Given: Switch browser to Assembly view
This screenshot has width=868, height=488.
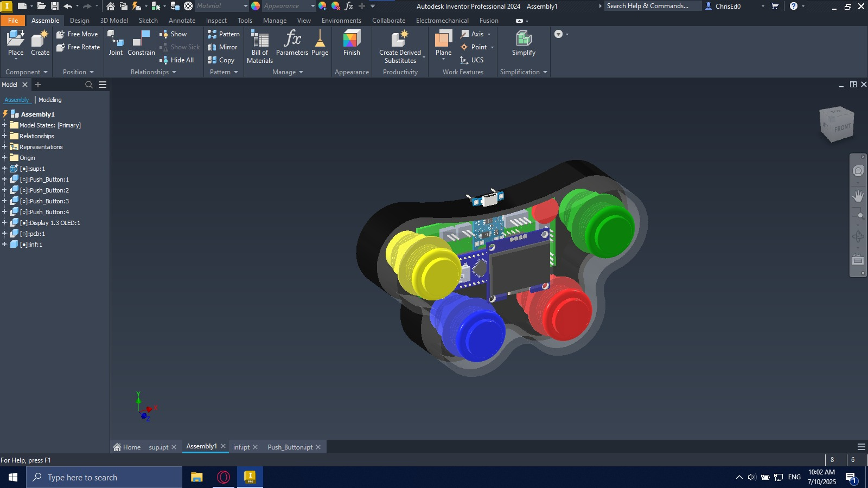Looking at the screenshot, I should coord(17,100).
